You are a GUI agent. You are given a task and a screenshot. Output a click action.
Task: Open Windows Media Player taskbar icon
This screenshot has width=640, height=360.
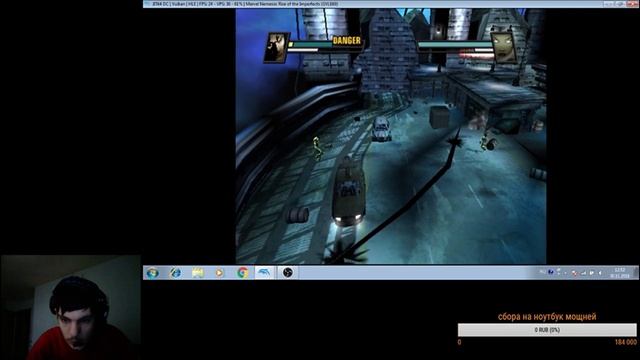[220, 273]
